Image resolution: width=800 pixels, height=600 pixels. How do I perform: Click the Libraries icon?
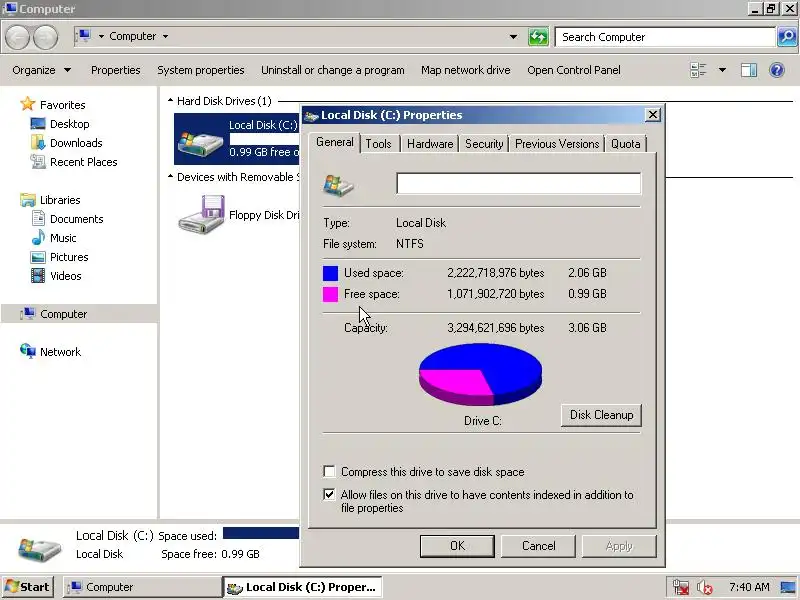pos(28,199)
